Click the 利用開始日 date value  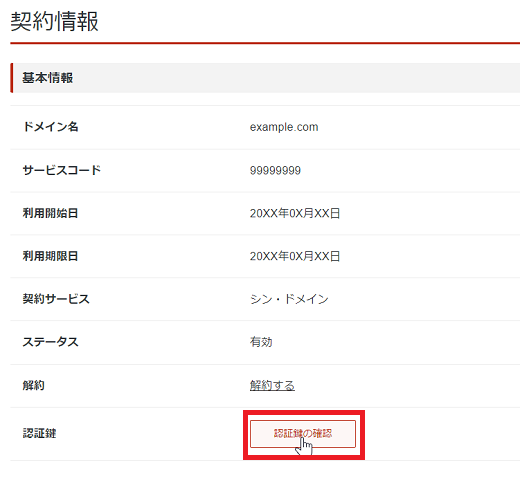(x=295, y=213)
